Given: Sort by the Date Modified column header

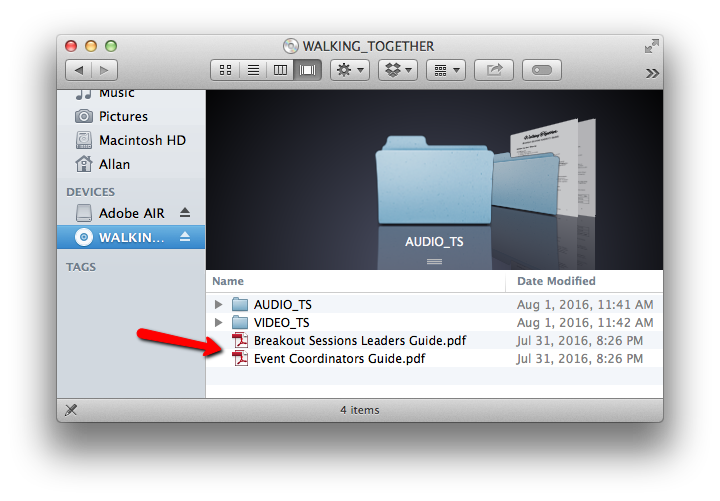Looking at the screenshot, I should point(556,281).
